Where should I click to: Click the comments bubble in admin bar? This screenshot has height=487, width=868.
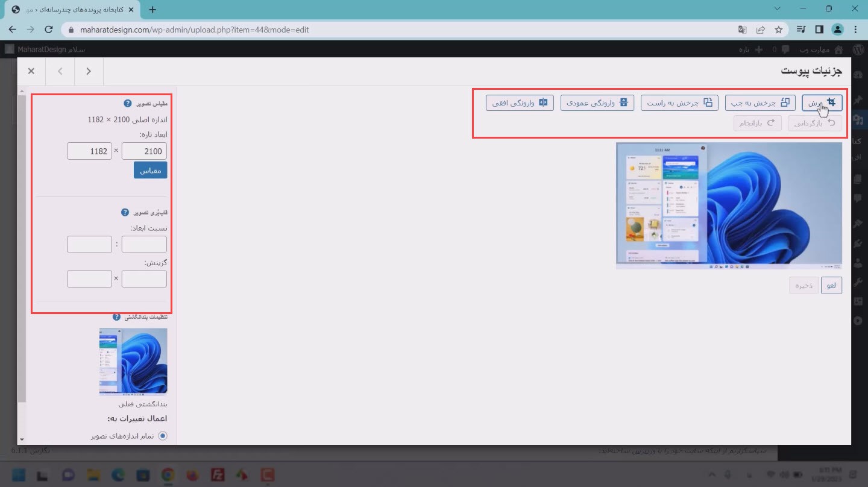point(785,49)
